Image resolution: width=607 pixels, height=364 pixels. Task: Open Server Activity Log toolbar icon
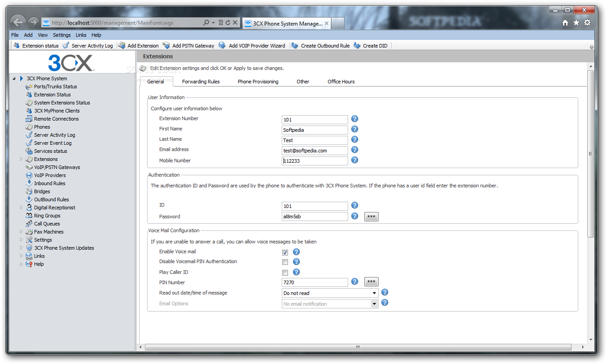pos(66,45)
